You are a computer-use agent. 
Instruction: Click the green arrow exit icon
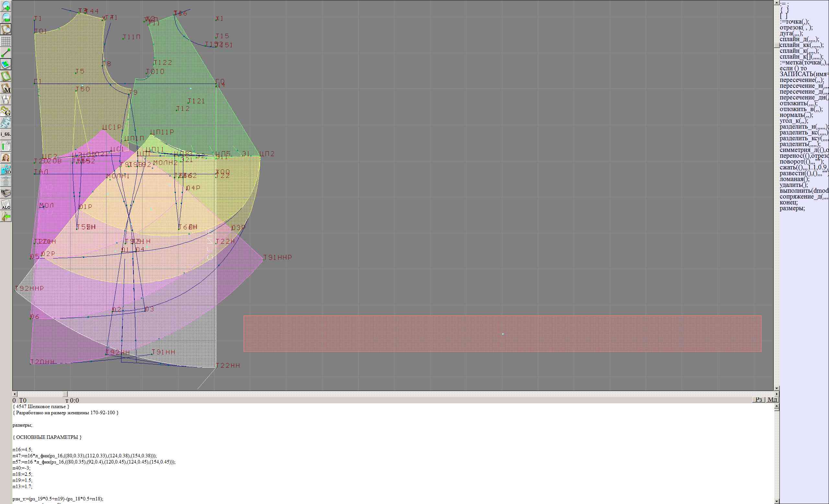(6, 216)
